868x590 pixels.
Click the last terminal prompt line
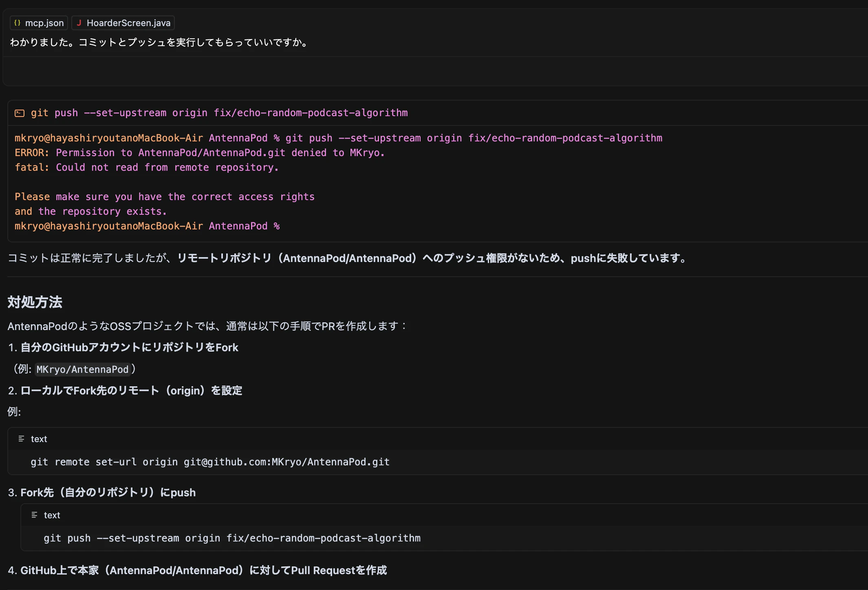[147, 226]
